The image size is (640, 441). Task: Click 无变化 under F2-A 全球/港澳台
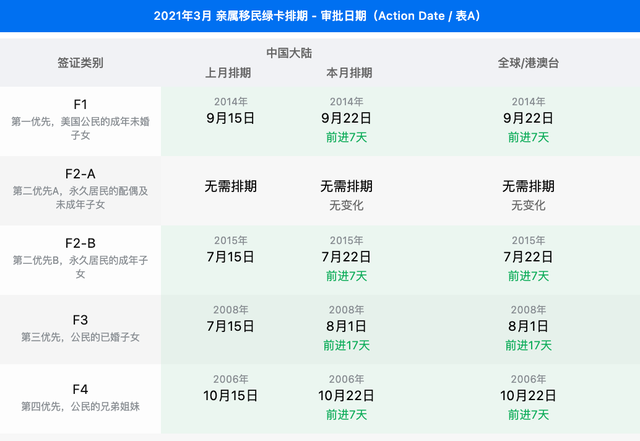tap(528, 205)
